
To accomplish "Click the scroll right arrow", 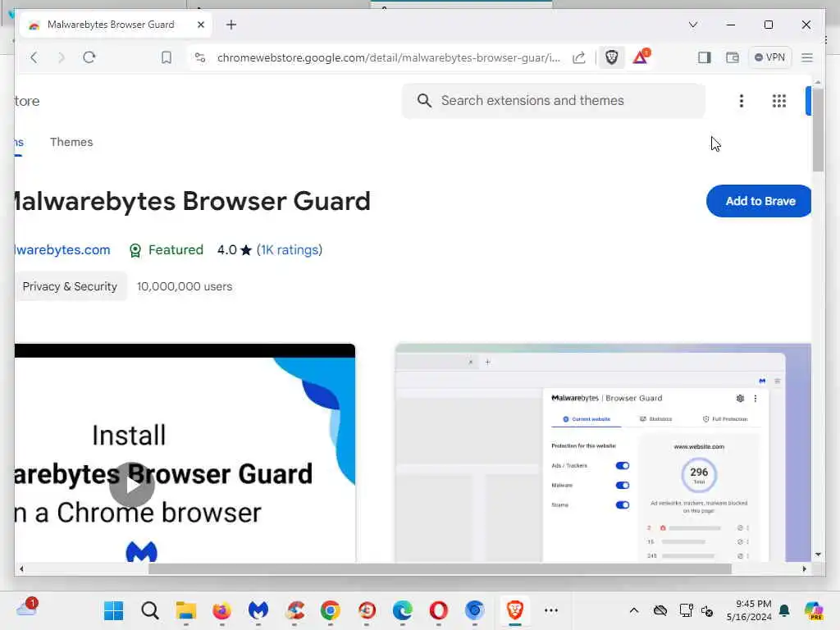I will coord(804,569).
